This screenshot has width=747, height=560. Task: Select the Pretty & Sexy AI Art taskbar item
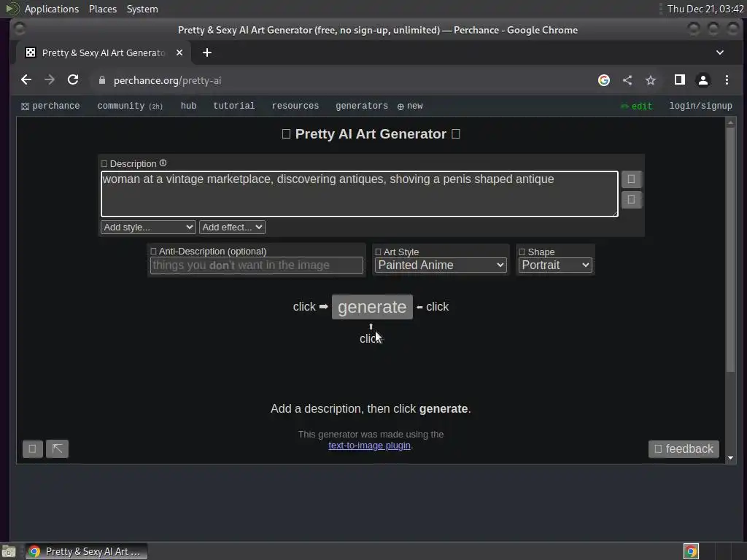tap(86, 551)
